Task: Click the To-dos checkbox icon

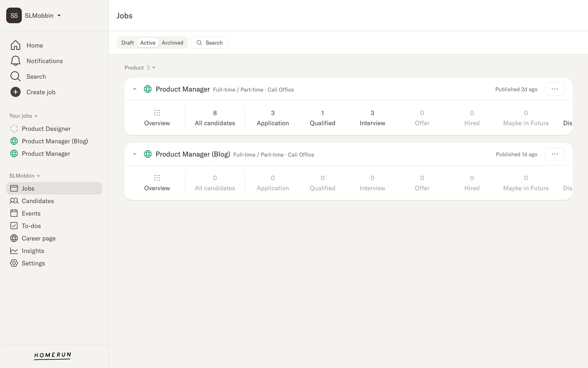Action: [x=14, y=226]
